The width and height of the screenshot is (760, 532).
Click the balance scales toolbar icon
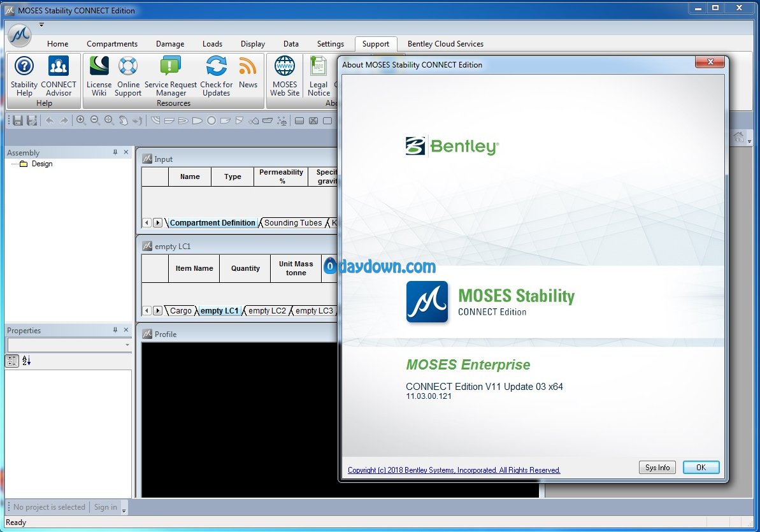282,121
